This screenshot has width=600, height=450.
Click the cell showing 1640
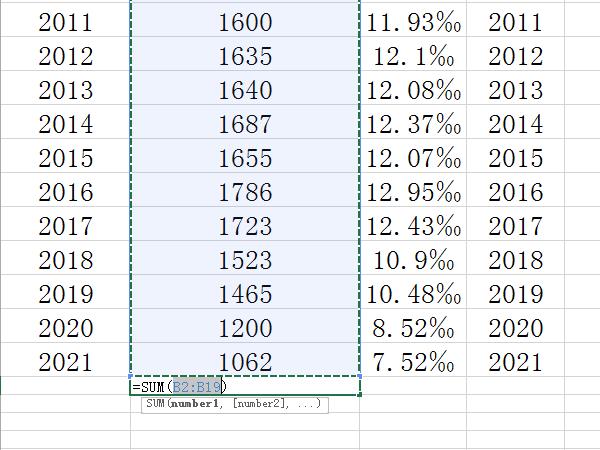click(x=244, y=90)
